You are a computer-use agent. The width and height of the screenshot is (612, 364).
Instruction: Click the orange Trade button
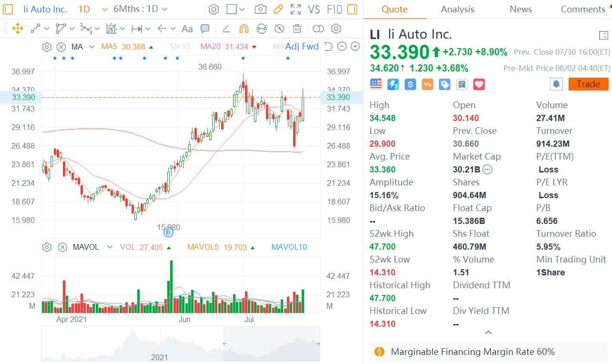[588, 84]
